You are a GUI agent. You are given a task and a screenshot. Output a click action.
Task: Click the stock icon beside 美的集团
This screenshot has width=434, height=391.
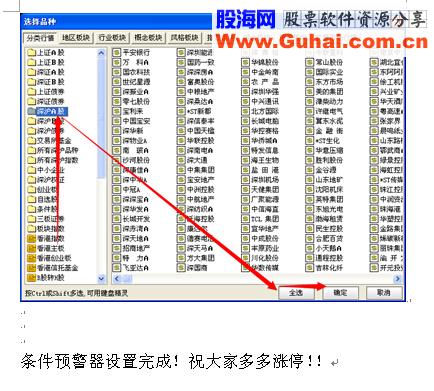point(310,92)
